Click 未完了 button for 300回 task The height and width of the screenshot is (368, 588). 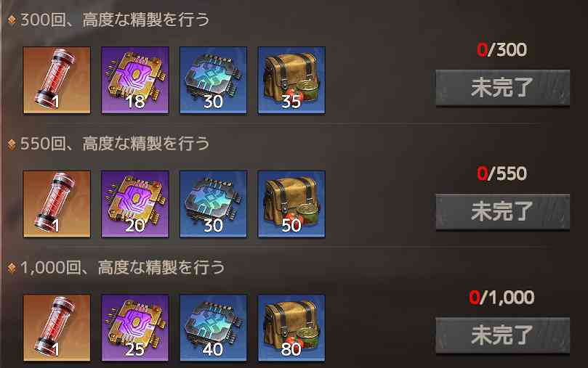[x=503, y=88]
